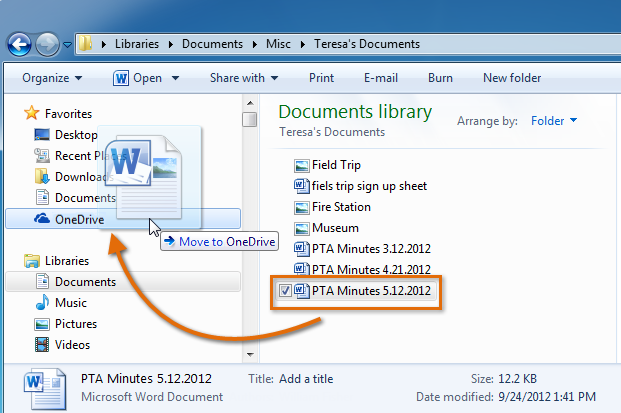
Task: Click the Fire Station image icon
Action: [x=301, y=207]
